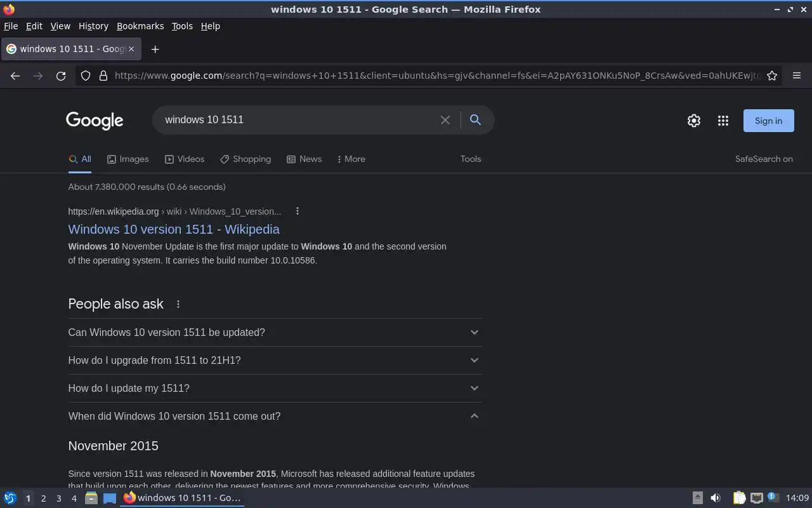Click the Google search text field
The image size is (812, 508).
(298, 119)
